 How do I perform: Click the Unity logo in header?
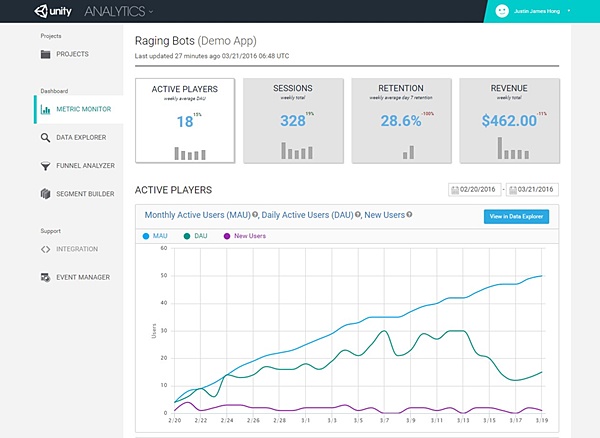coord(53,11)
